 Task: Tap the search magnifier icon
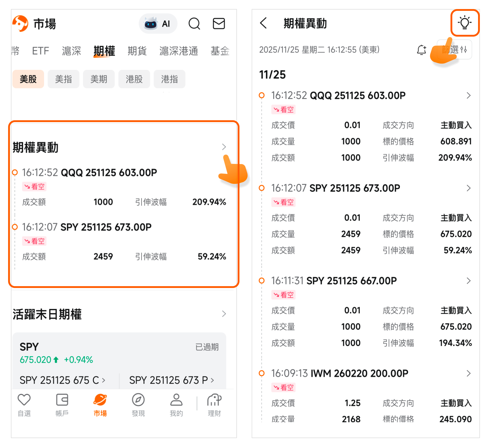pos(194,24)
